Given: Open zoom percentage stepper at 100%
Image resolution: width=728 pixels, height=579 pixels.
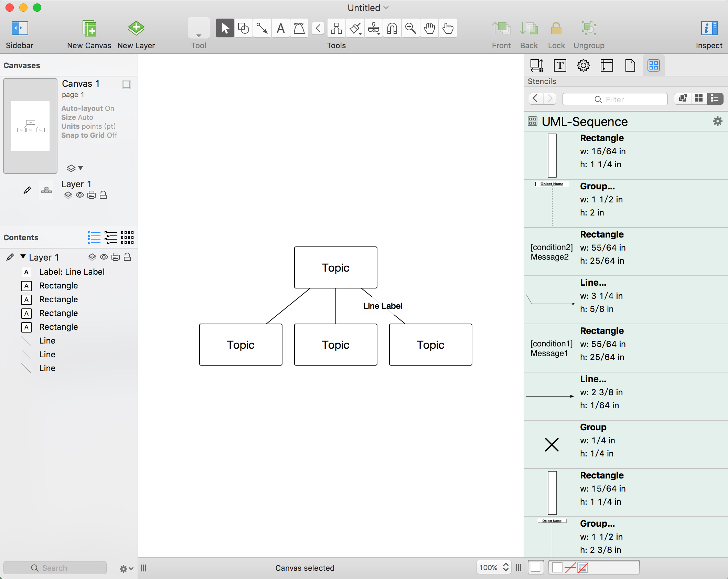Looking at the screenshot, I should click(x=506, y=567).
